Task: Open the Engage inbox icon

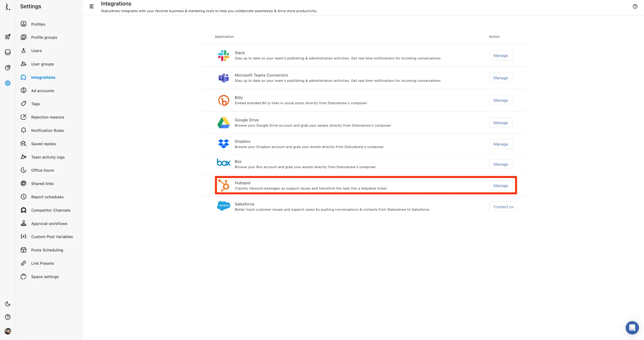Action: [8, 52]
